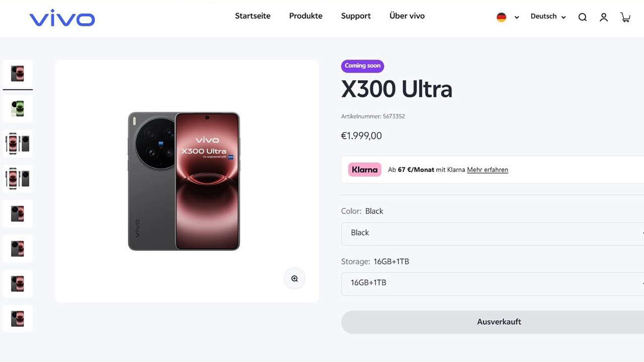
Task: Open the Support menu item
Action: (356, 16)
